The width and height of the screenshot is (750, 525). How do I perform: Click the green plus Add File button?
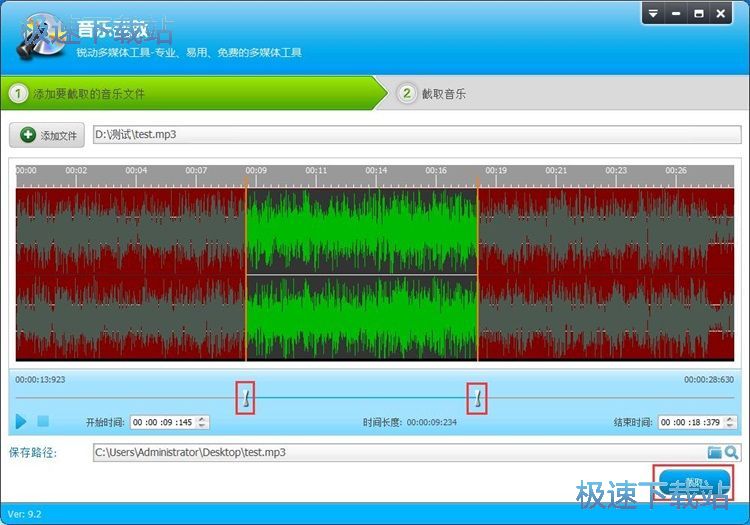(47, 135)
